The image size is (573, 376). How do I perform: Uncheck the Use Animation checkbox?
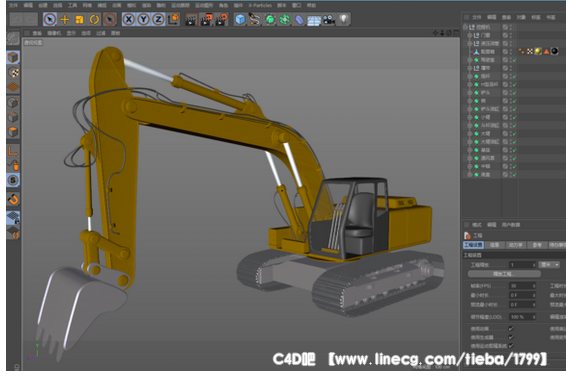point(511,328)
